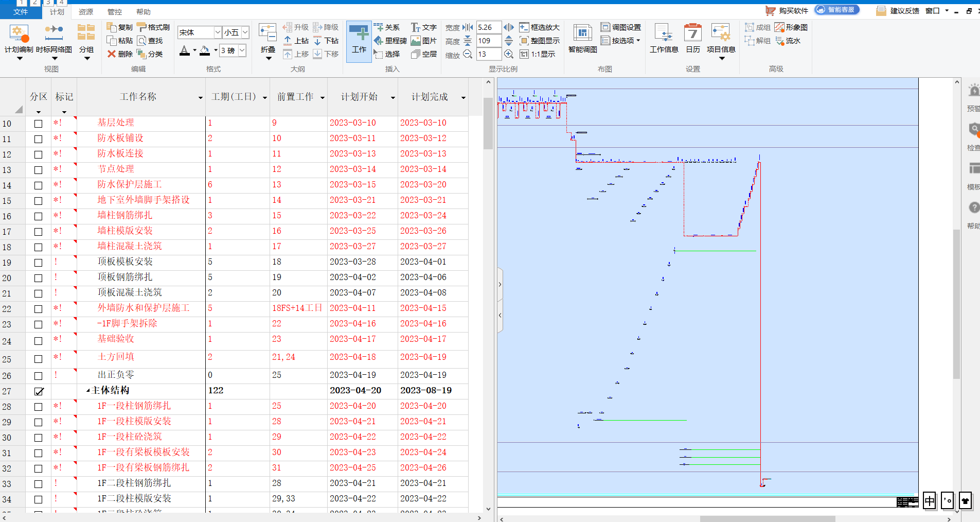Insert 文字 text element

click(423, 27)
